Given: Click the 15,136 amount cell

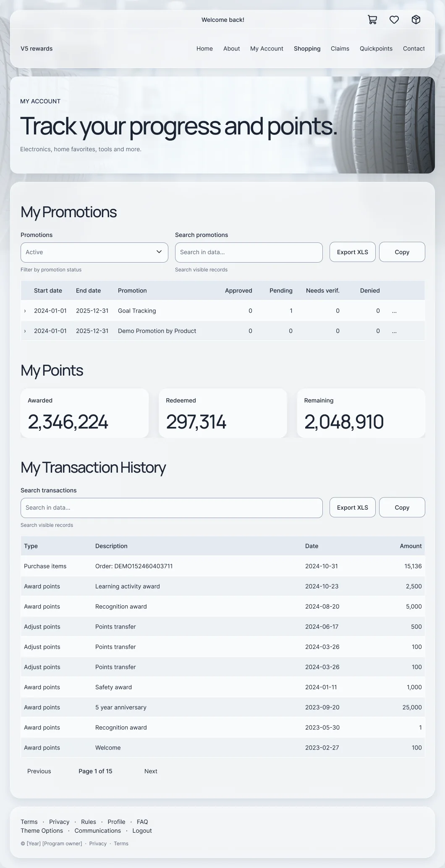Looking at the screenshot, I should pos(413,566).
